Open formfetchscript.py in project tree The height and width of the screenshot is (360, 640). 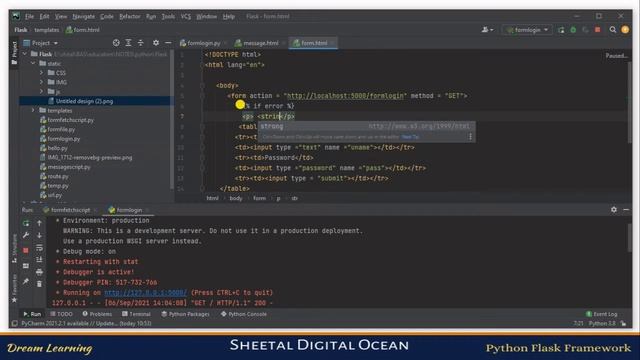[x=70, y=120]
